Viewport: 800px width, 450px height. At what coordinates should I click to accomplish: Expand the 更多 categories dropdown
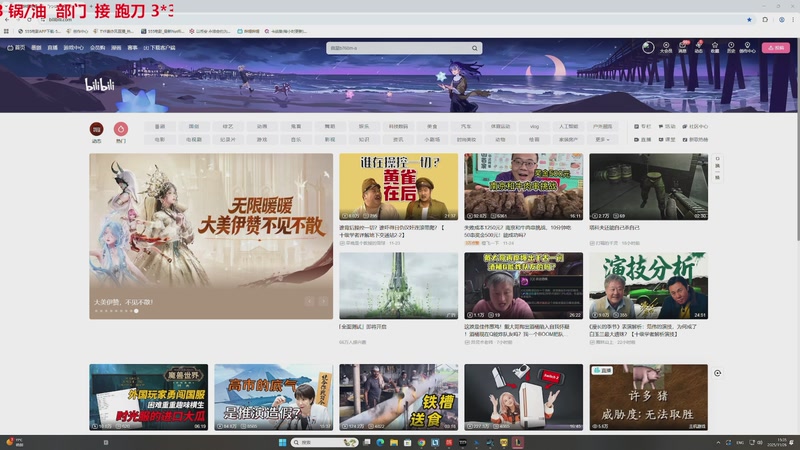pos(602,139)
